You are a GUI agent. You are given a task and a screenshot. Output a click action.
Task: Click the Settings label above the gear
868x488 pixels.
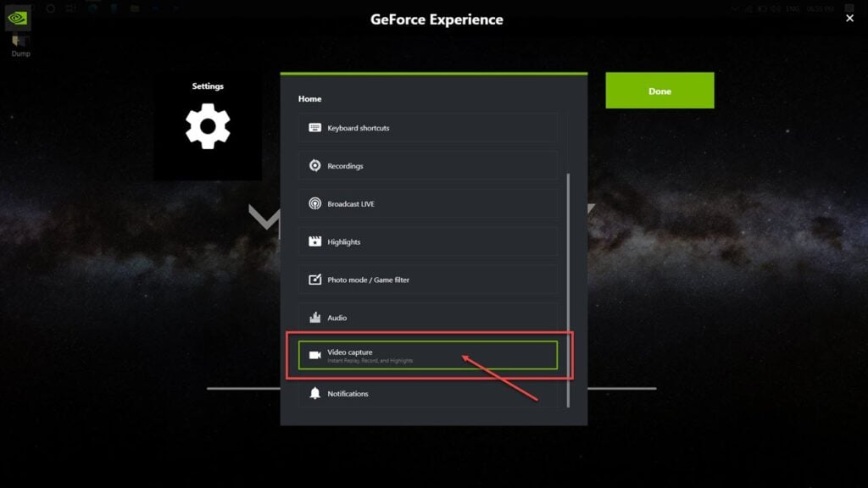[208, 86]
